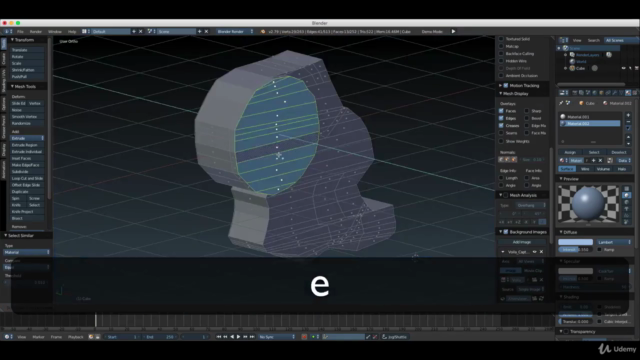Click the Cube object icon in outliner
The image size is (640, 360).
tap(572, 68)
